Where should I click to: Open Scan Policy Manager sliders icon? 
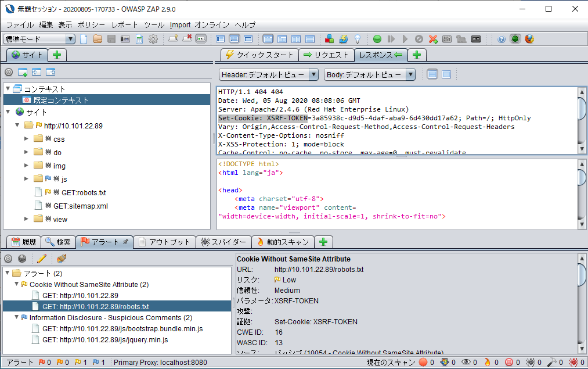pyautogui.click(x=446, y=39)
